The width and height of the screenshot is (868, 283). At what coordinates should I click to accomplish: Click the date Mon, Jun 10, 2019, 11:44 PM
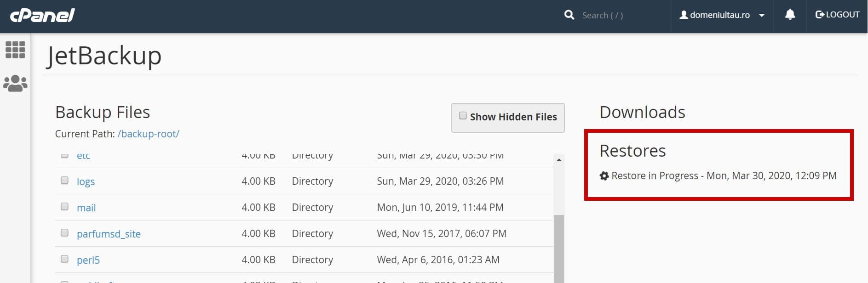click(x=440, y=208)
